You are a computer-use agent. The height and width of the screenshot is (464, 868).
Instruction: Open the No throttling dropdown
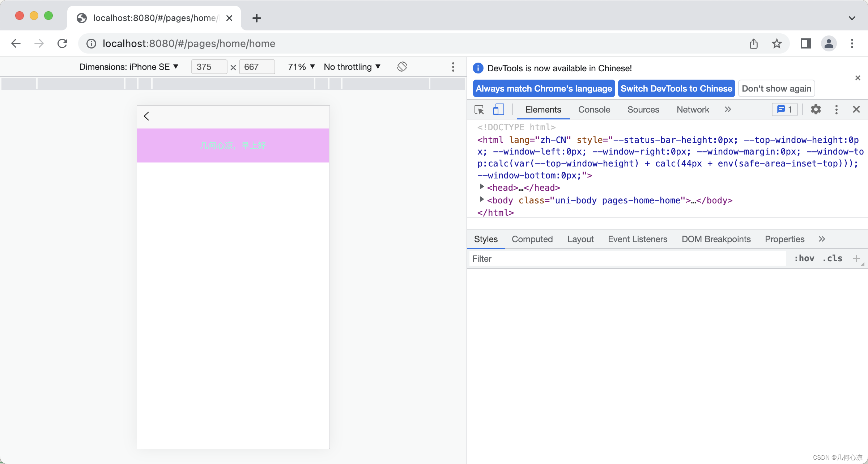click(352, 67)
